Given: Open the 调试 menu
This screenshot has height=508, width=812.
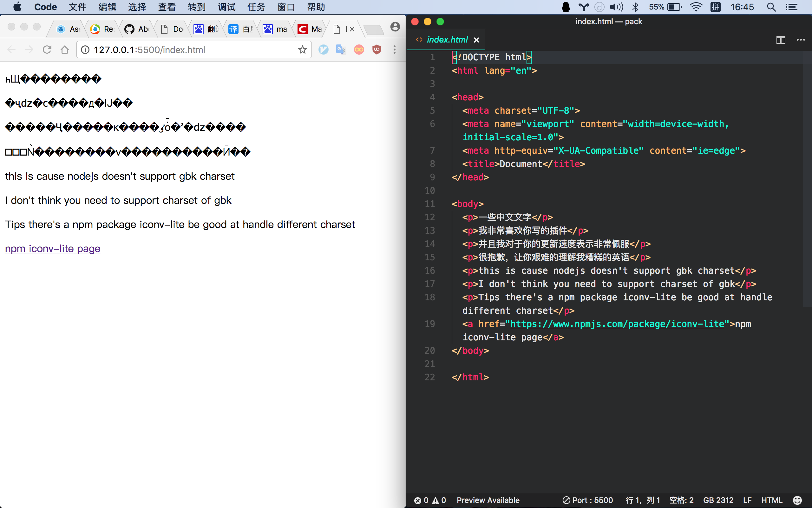Looking at the screenshot, I should click(x=227, y=7).
